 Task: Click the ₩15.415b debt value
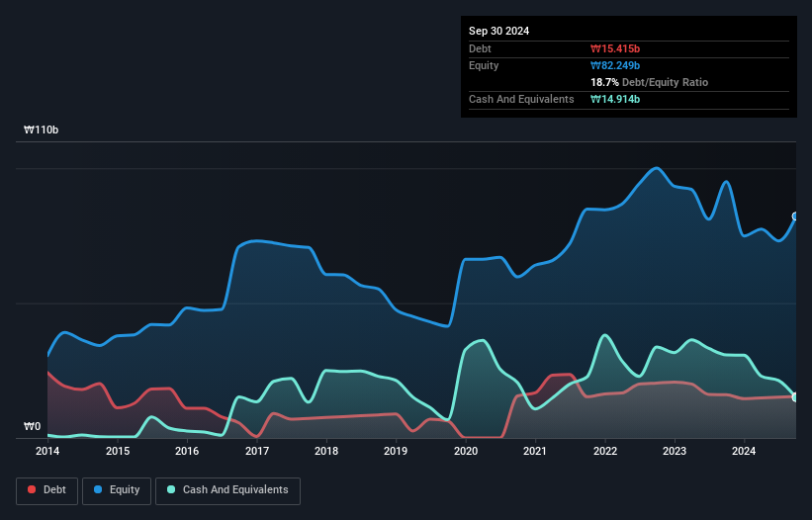(615, 48)
